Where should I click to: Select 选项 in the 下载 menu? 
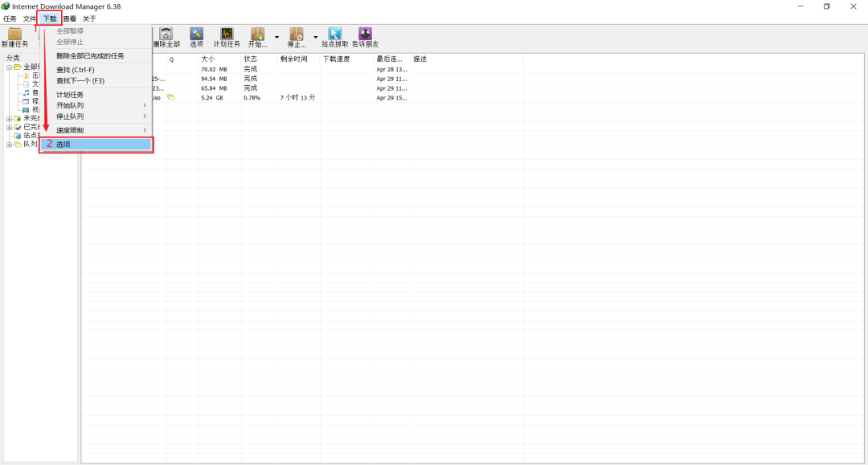click(96, 145)
